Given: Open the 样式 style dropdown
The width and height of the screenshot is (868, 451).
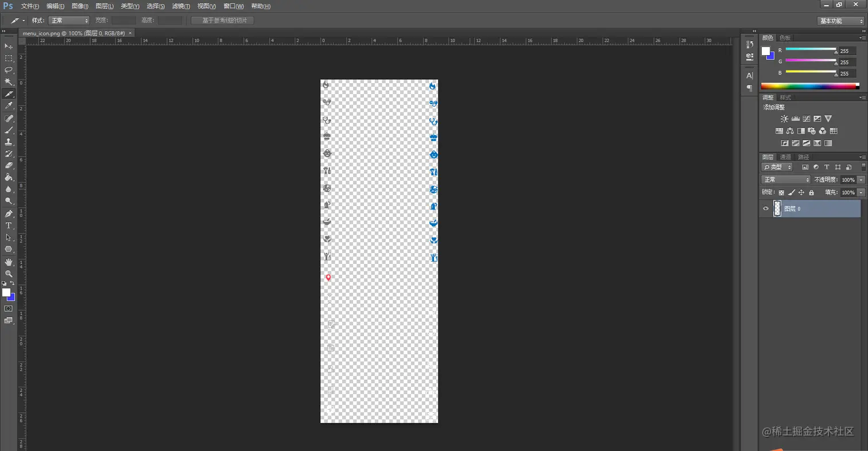Looking at the screenshot, I should tap(69, 20).
